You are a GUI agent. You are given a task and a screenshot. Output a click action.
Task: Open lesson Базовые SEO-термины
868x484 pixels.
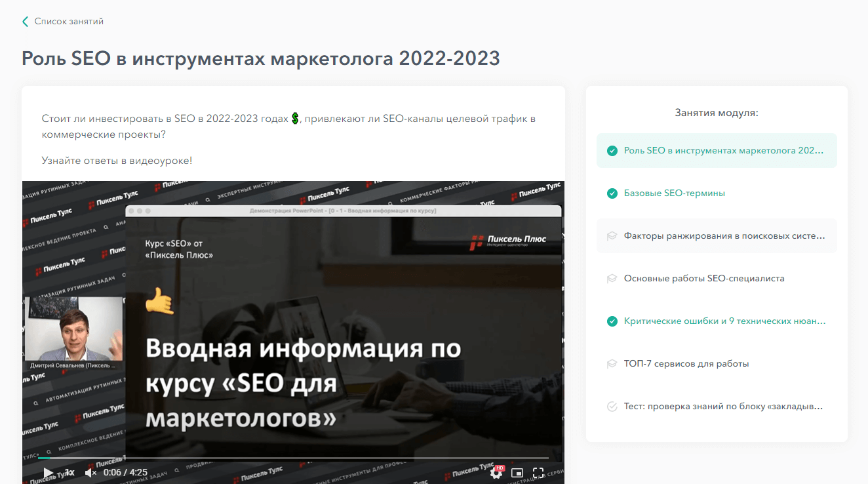(x=674, y=193)
